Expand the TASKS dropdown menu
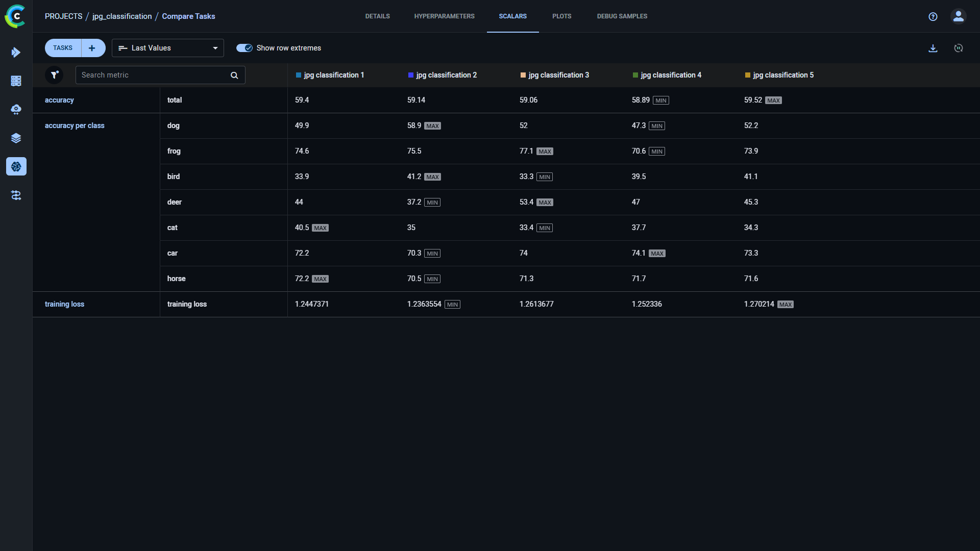 coord(63,48)
